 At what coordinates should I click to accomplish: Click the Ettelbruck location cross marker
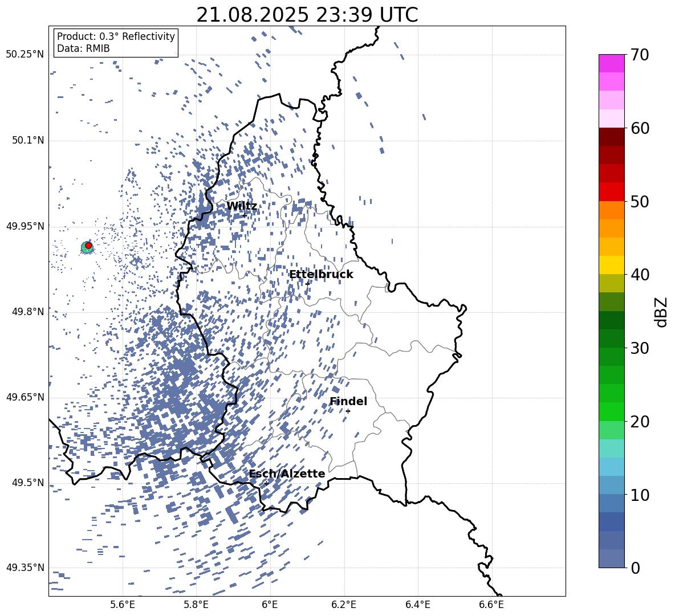click(307, 284)
